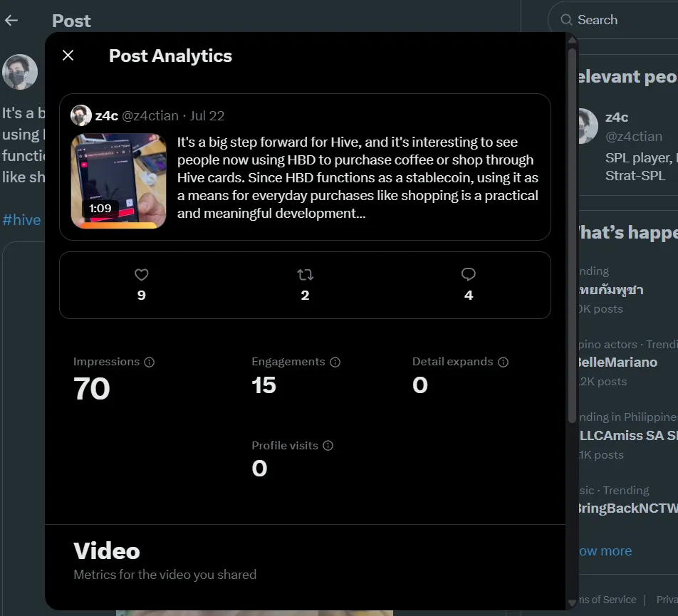Click the Post Analytics title

[x=170, y=56]
